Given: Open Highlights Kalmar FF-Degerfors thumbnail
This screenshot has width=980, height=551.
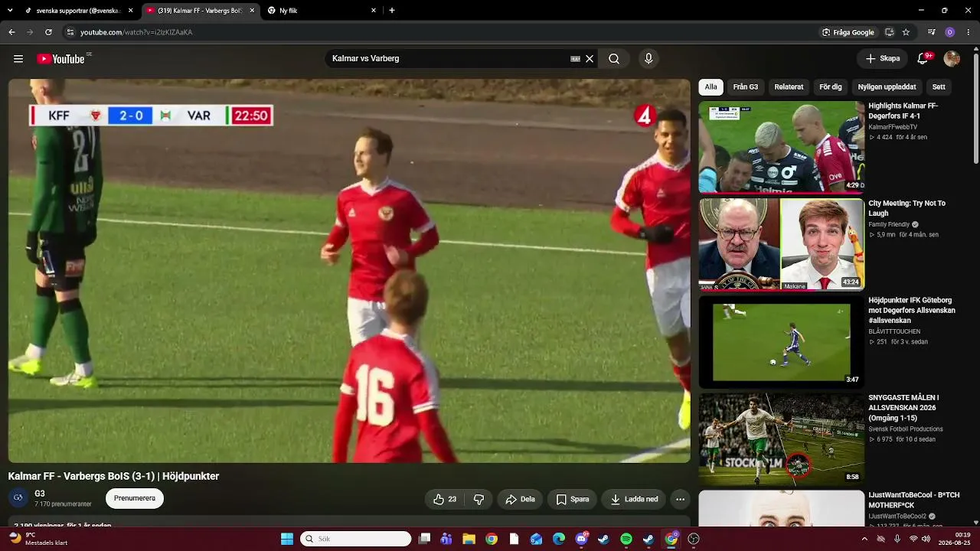Looking at the screenshot, I should [782, 147].
